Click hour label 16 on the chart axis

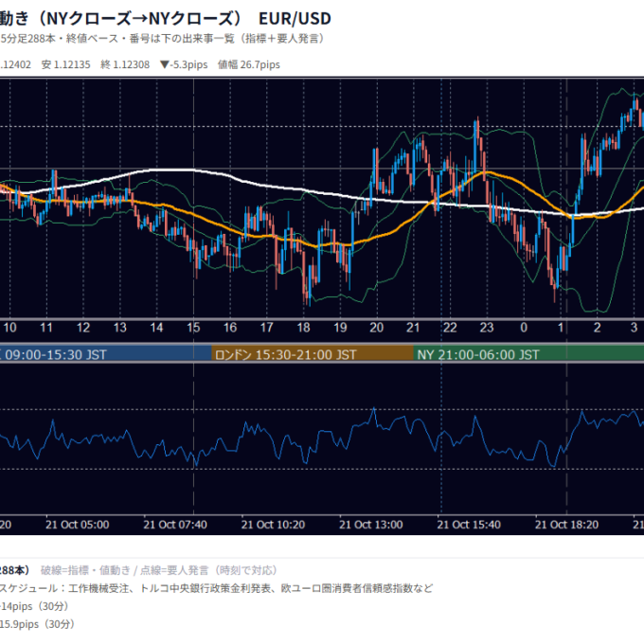coord(230,328)
